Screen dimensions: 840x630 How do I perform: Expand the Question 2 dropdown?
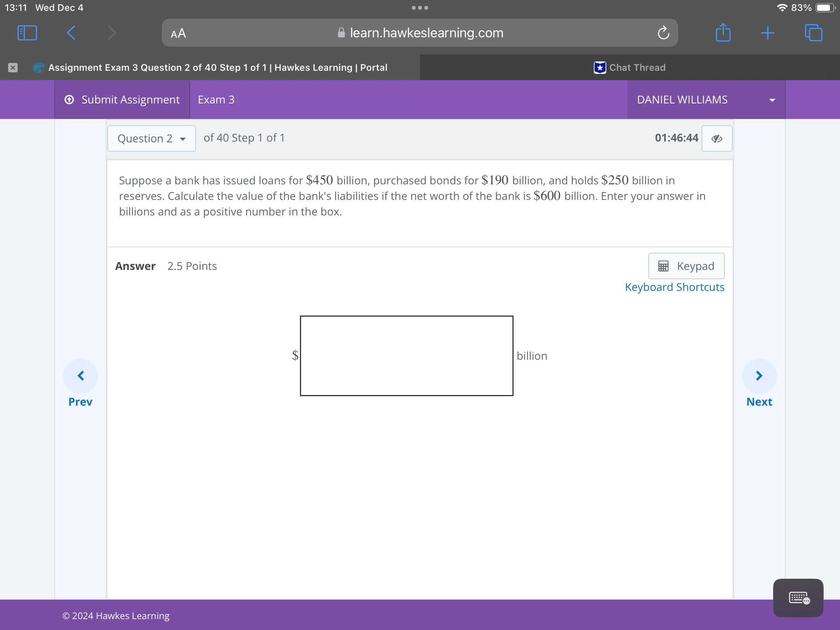click(x=152, y=138)
